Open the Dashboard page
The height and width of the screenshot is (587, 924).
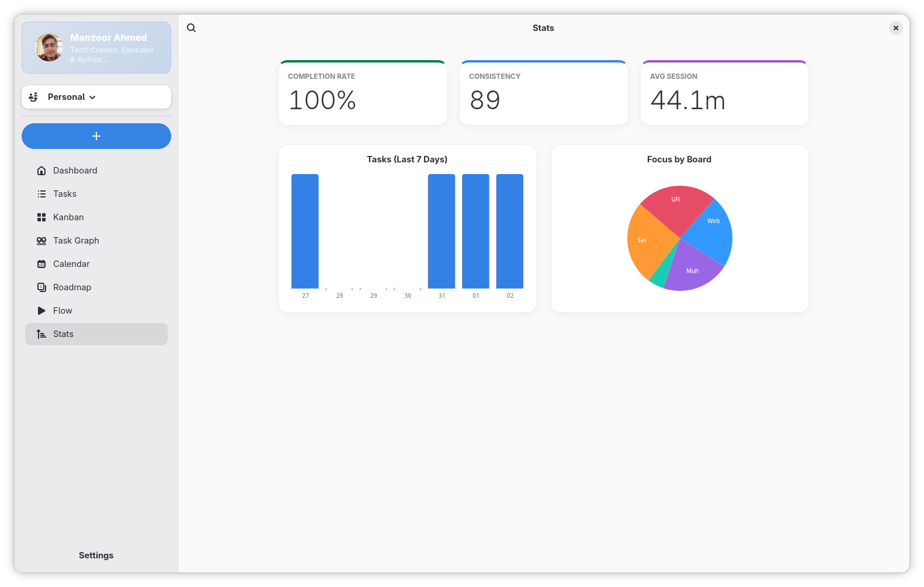96,171
